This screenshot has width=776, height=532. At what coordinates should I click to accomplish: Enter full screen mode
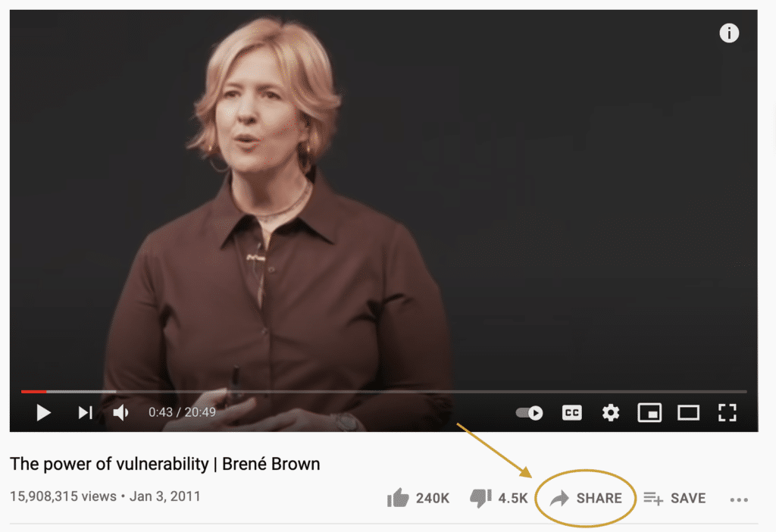727,412
